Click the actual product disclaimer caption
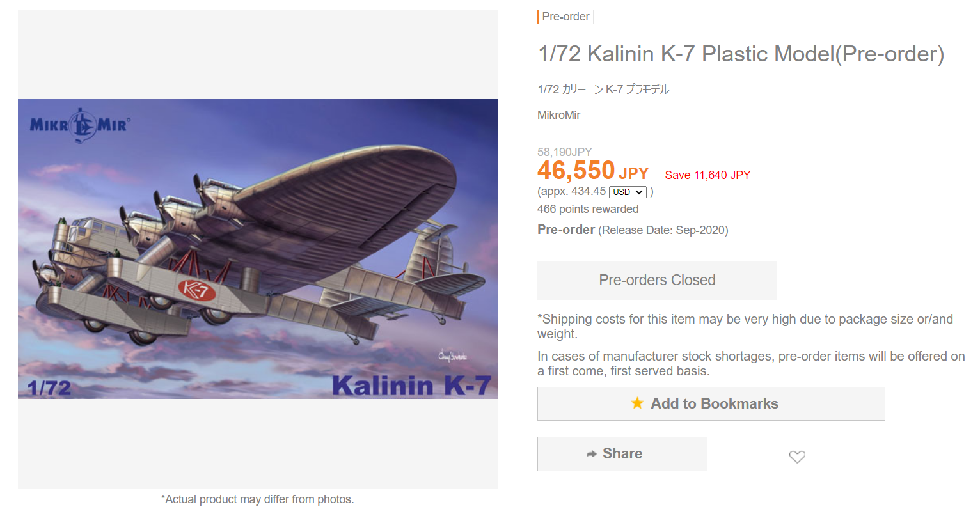The height and width of the screenshot is (523, 980). tap(257, 499)
